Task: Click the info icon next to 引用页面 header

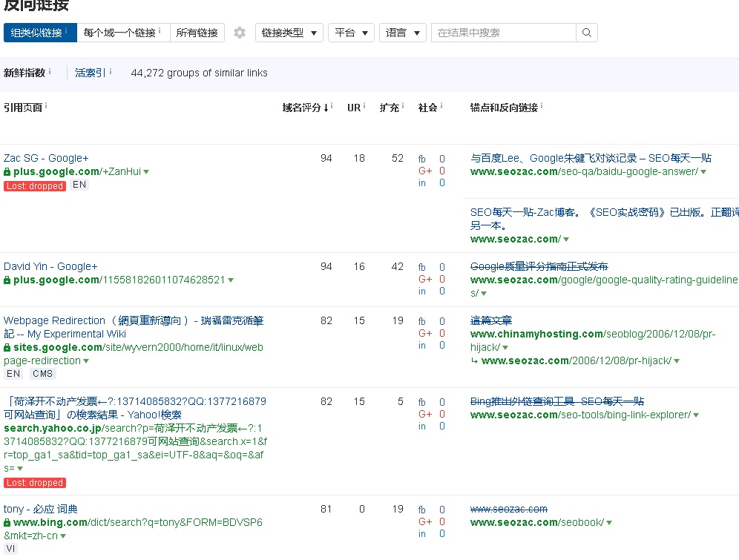Action: click(x=46, y=107)
